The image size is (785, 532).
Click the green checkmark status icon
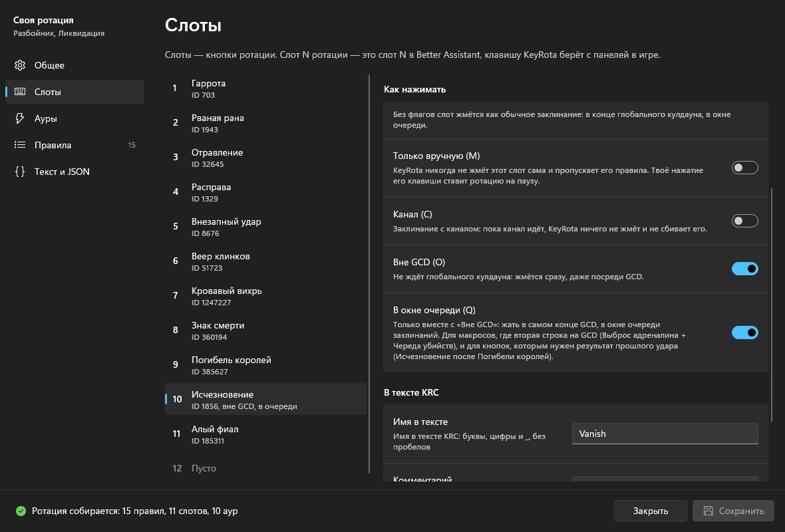point(21,511)
